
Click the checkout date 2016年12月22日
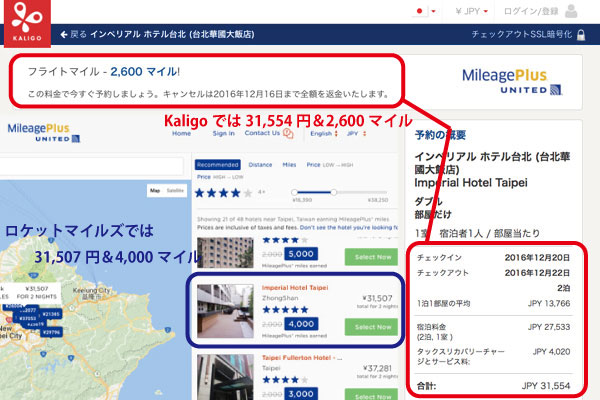coord(537,273)
